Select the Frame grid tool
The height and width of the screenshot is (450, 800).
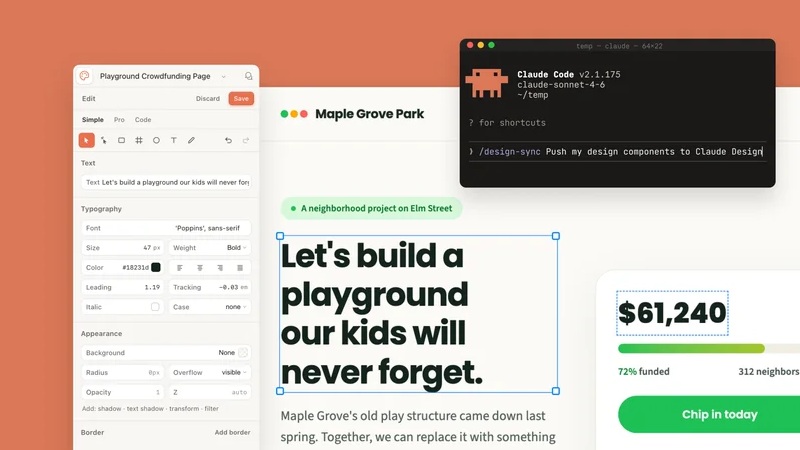[139, 140]
